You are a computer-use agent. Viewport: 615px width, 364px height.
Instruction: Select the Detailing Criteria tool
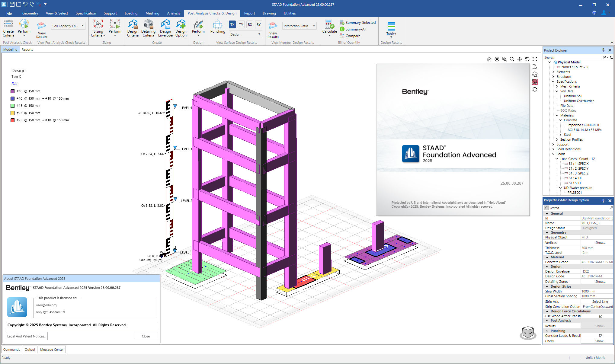tap(148, 28)
